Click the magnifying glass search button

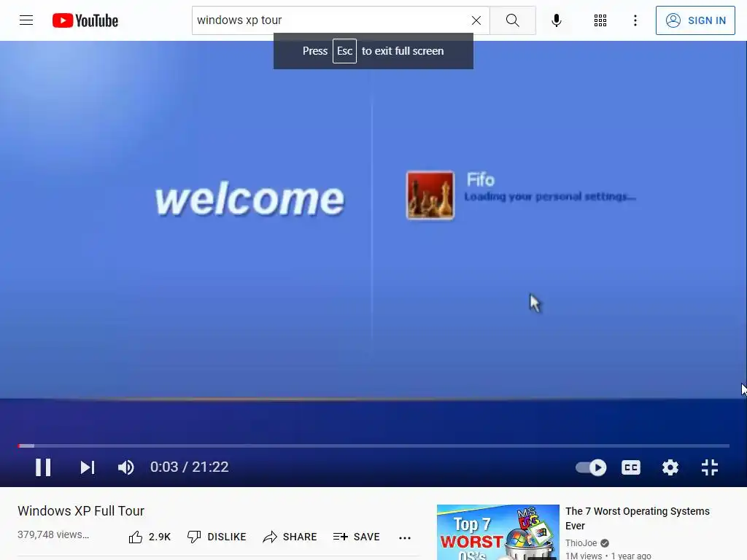click(x=513, y=20)
